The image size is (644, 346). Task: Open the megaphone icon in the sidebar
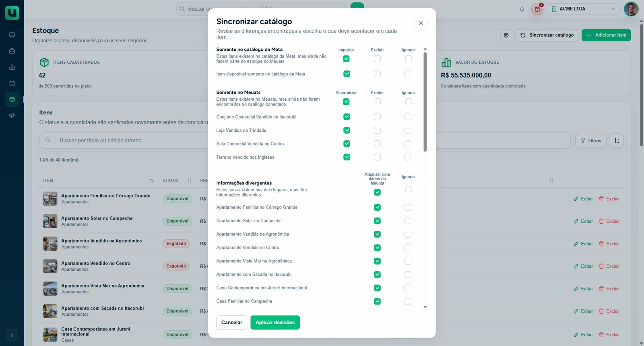[x=12, y=116]
